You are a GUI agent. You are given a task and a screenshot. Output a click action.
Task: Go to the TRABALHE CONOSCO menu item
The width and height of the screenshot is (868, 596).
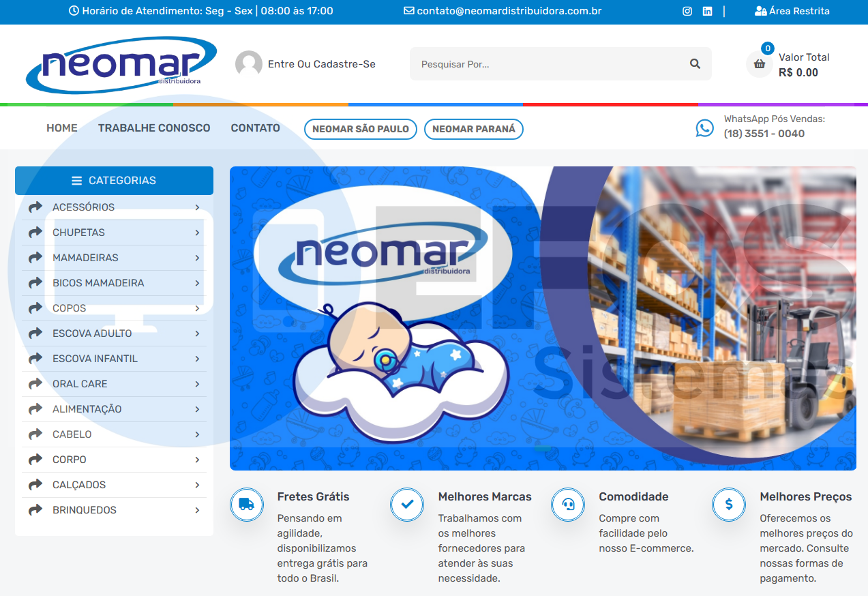click(x=154, y=128)
